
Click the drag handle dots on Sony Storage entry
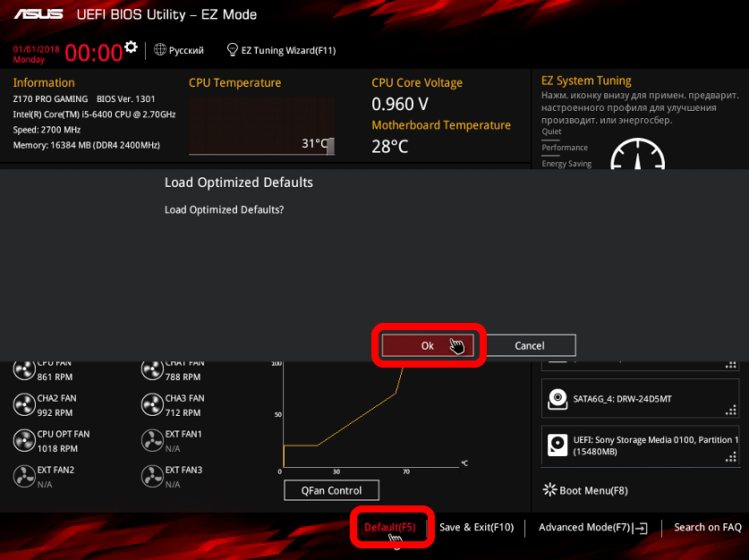click(x=731, y=457)
